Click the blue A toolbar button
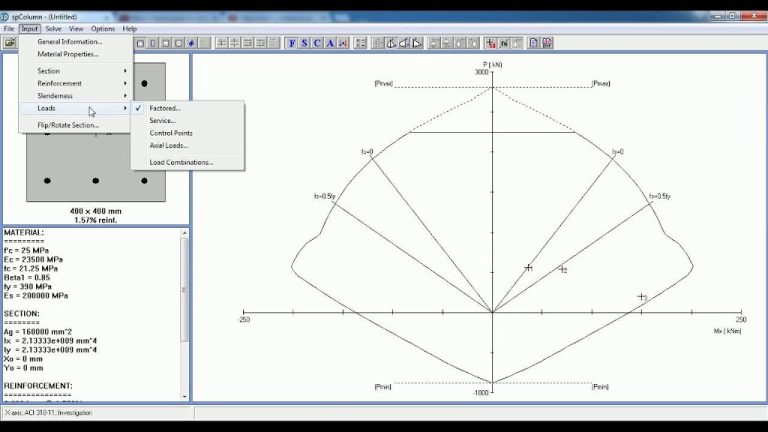Viewport: 768px width, 432px height. 330,43
